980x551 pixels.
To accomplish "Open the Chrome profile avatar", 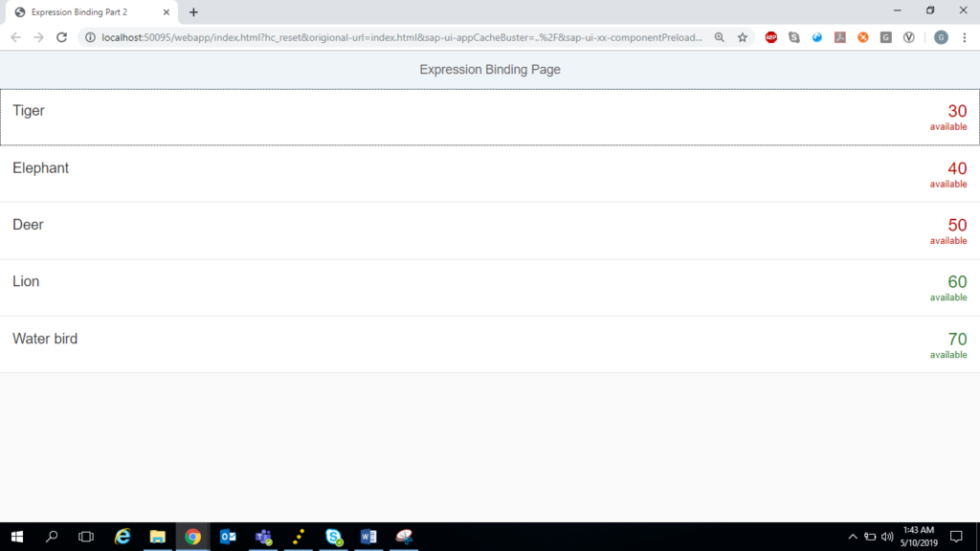I will point(942,37).
